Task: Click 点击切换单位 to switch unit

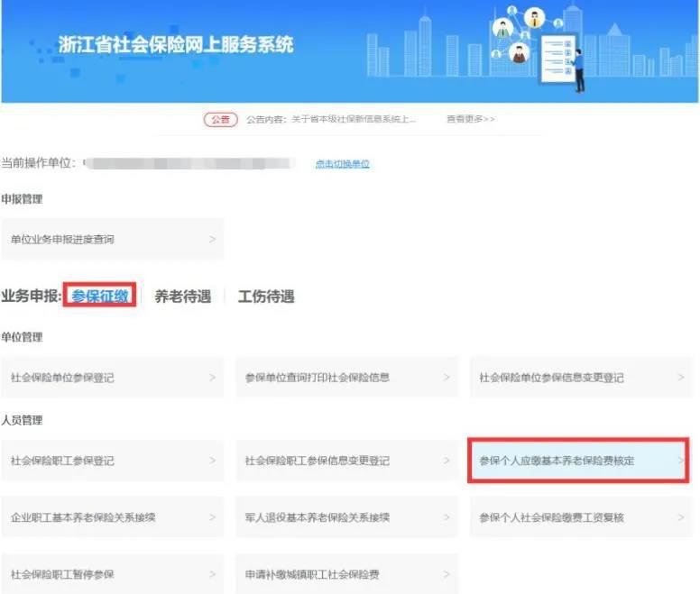Action: pos(342,164)
